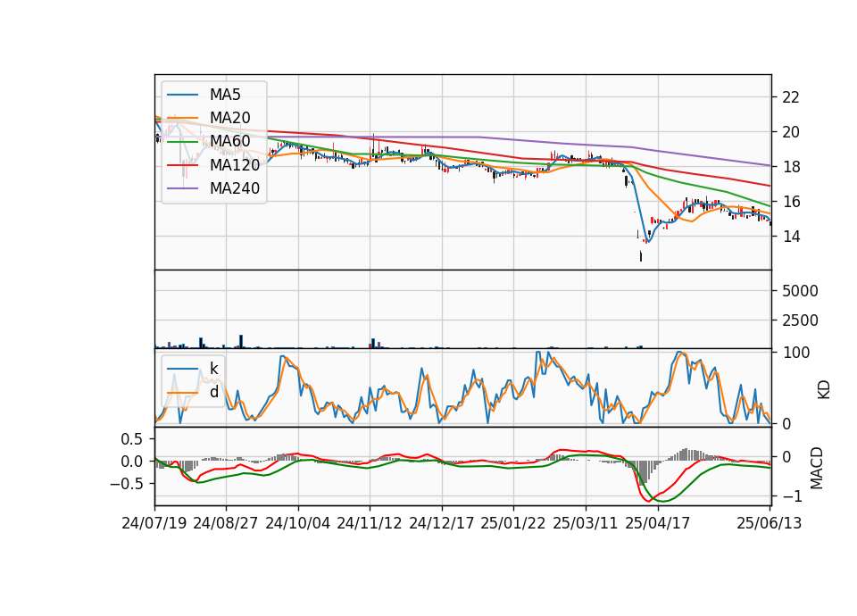The width and height of the screenshot is (857, 616).
Task: Click the 25/01/22 date tick label
Action: coord(513,523)
